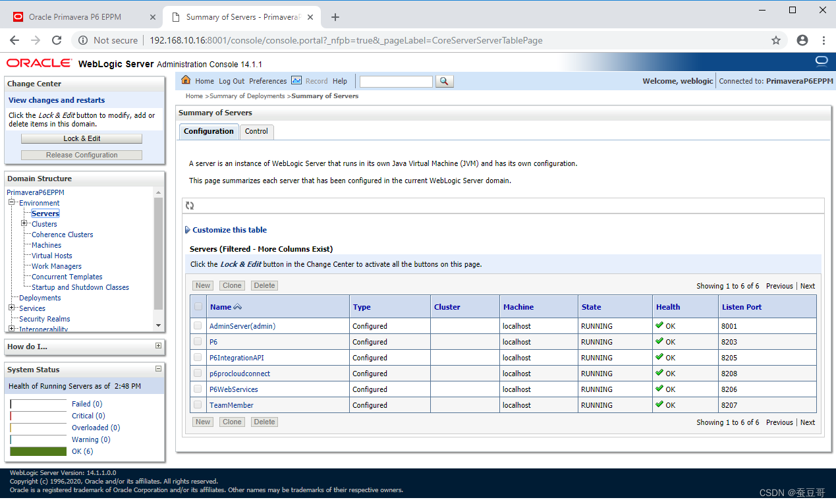
Task: Check the p6procloudconnect row checkbox
Action: pos(198,373)
